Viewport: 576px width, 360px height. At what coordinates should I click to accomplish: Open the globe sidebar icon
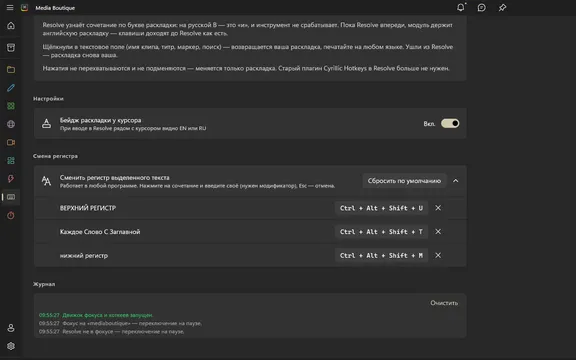11,124
